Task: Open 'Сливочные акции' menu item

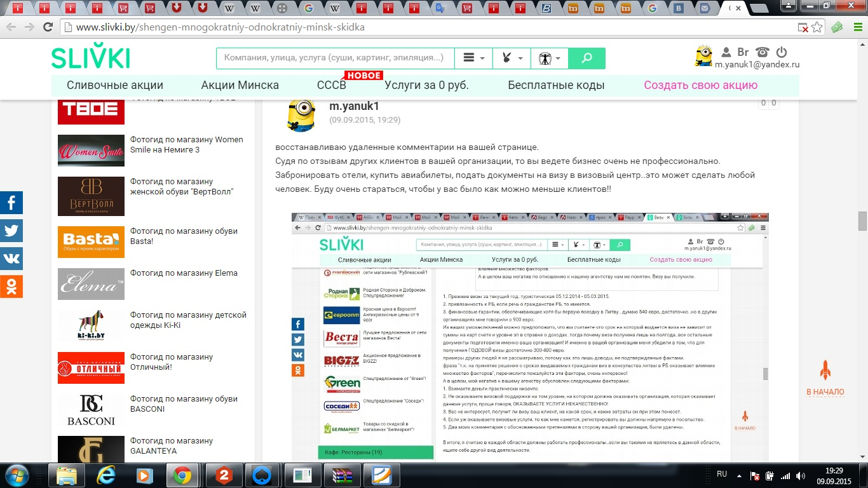Action: (115, 85)
